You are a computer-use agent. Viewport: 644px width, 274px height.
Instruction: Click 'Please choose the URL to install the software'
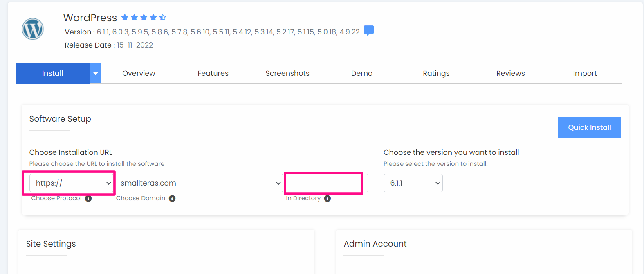(x=97, y=164)
